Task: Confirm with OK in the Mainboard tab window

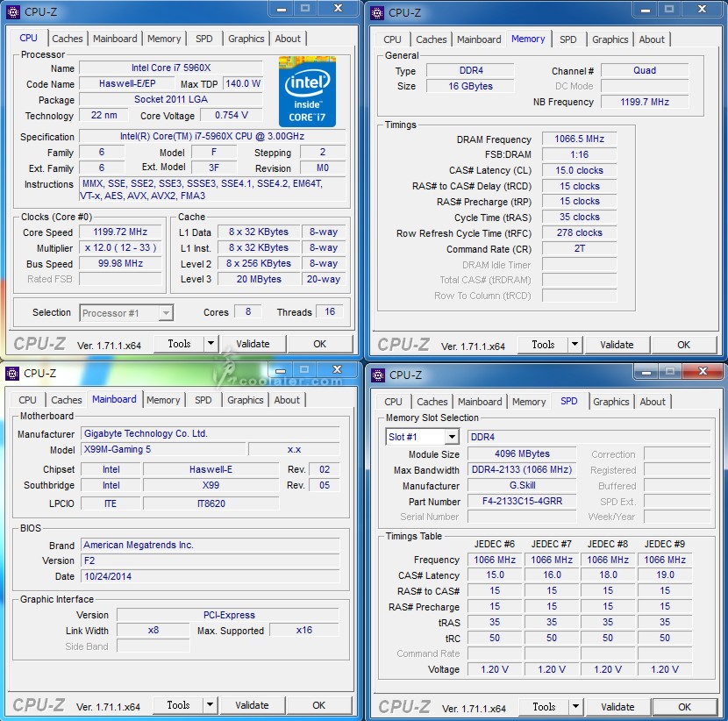Action: click(x=319, y=704)
